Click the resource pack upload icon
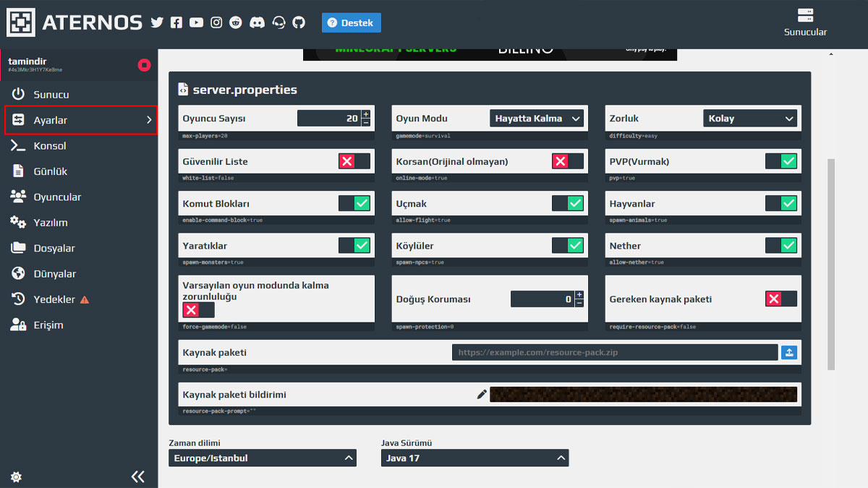 click(789, 352)
